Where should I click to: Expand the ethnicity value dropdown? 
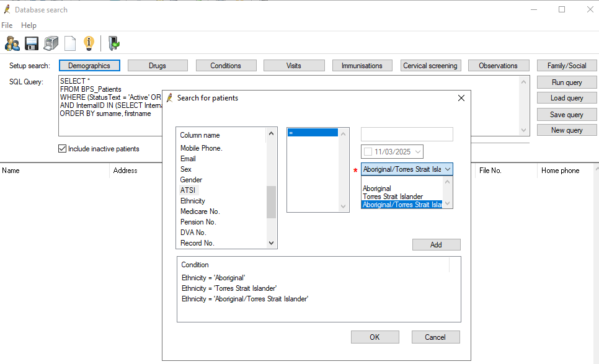pyautogui.click(x=448, y=169)
